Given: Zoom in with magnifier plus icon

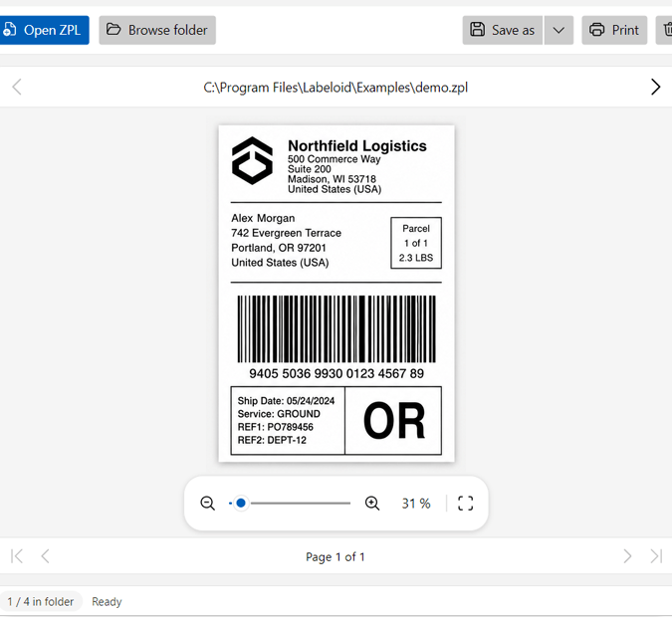Looking at the screenshot, I should 372,503.
